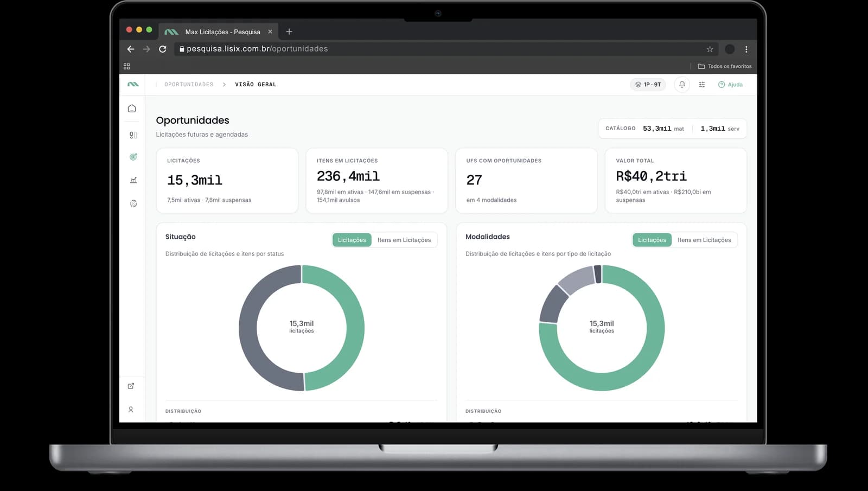The width and height of the screenshot is (868, 491).
Task: Click the 1P · 9T layers pill
Action: [x=648, y=85]
